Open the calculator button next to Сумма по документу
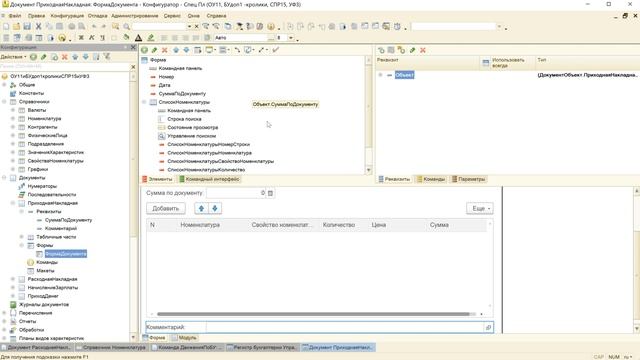Viewport: 640px width, 360px height. point(270,193)
